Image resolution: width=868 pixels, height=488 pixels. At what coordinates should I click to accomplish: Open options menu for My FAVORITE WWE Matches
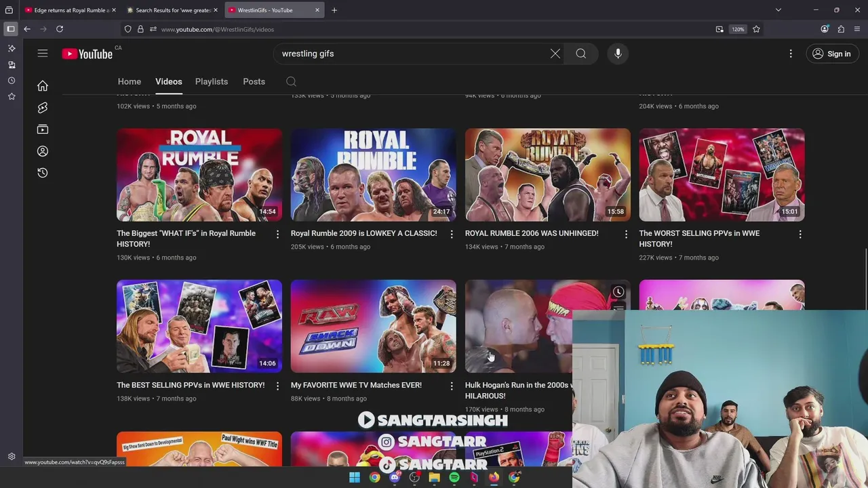452,386
